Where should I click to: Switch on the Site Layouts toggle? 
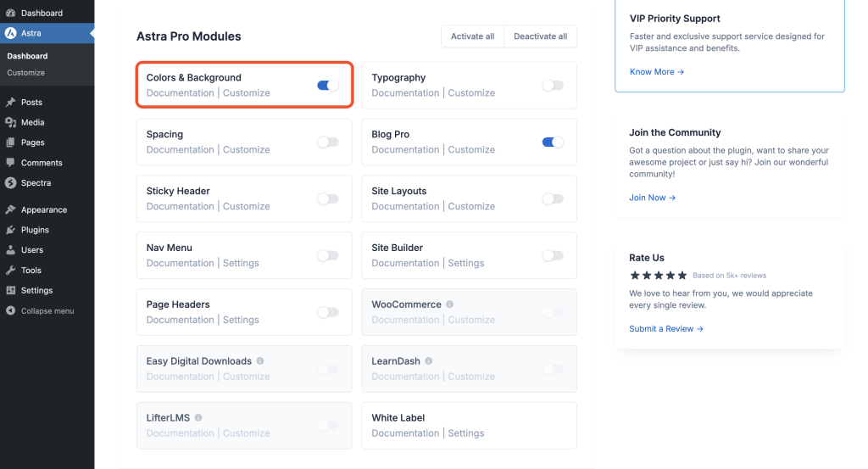tap(553, 198)
